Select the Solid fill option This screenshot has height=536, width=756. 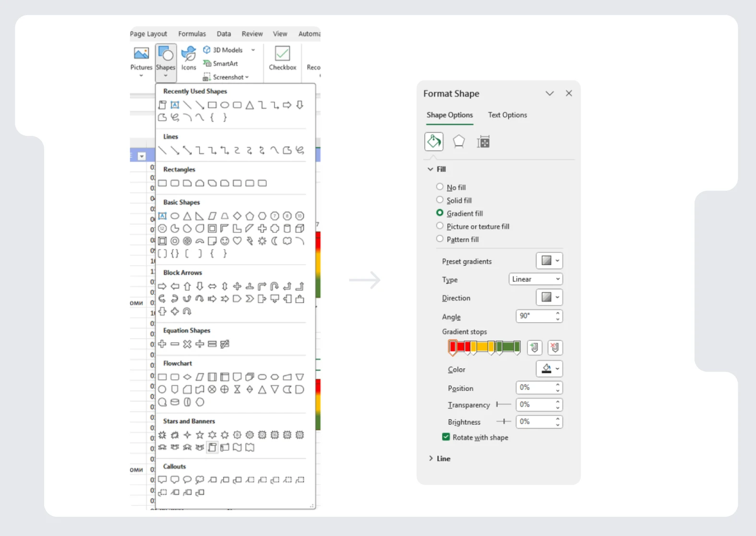coord(440,200)
